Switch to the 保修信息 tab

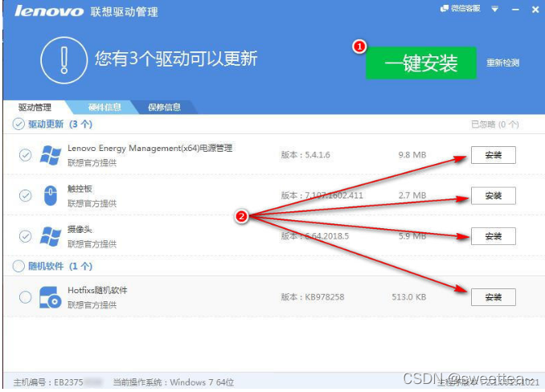pyautogui.click(x=165, y=108)
